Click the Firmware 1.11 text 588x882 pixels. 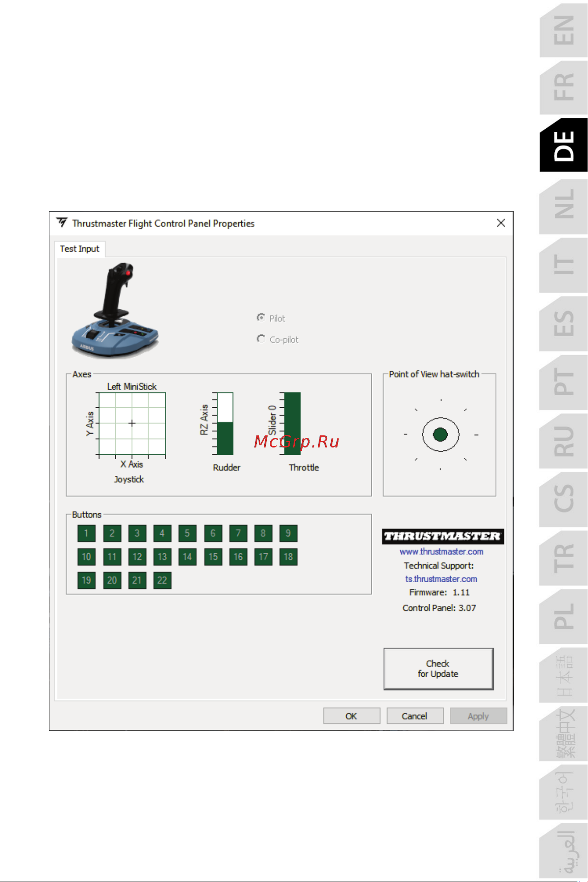(439, 592)
